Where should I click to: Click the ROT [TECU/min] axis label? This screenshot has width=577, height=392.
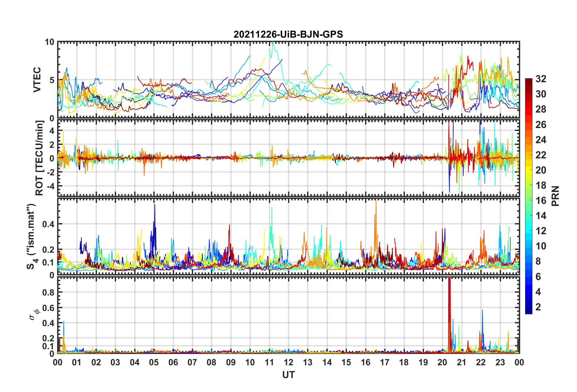tap(39, 158)
